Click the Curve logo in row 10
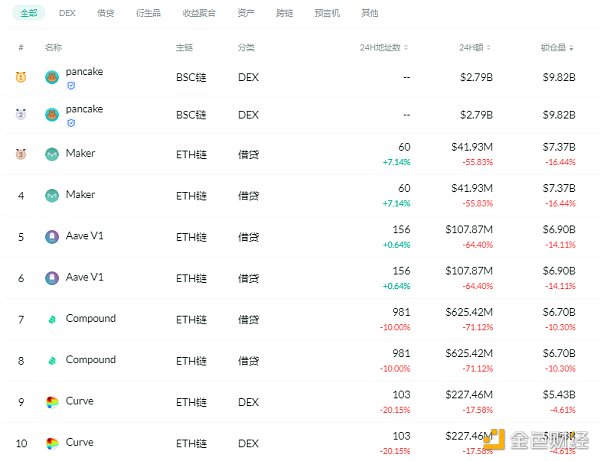This screenshot has height=461, width=600. [x=52, y=443]
